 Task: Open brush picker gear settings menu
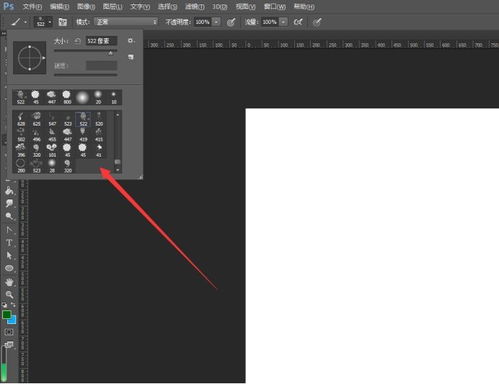(131, 41)
